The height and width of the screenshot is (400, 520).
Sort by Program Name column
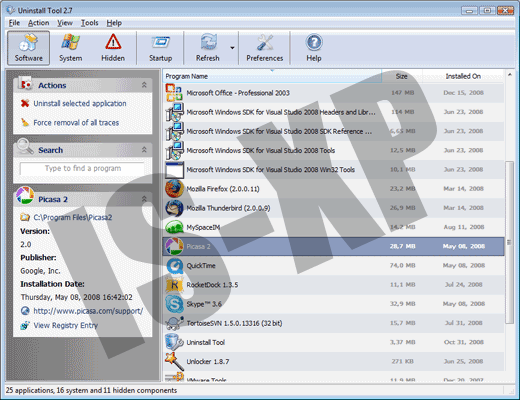click(x=272, y=76)
